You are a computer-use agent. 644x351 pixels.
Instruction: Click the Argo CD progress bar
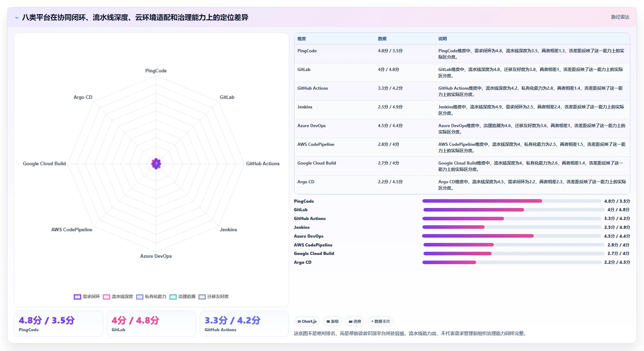point(512,262)
